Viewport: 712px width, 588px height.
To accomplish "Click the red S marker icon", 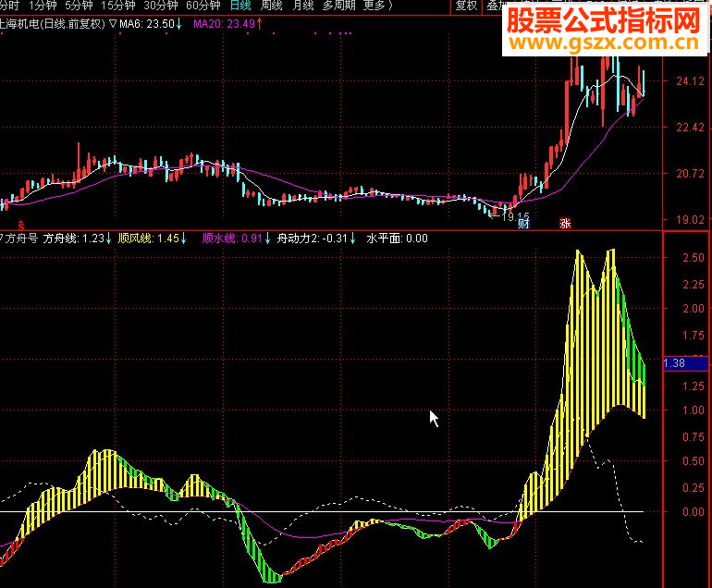I will (x=21, y=225).
